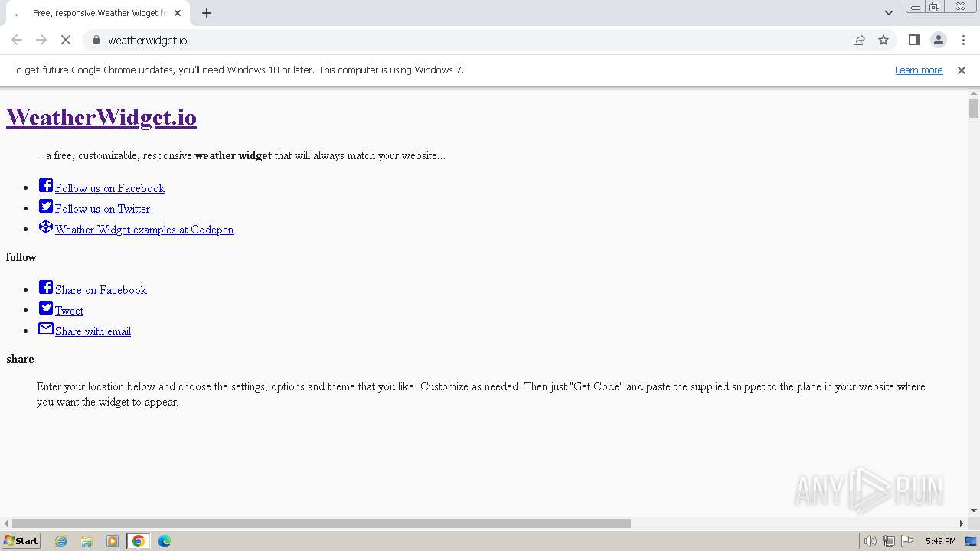The height and width of the screenshot is (551, 980).
Task: Share this page via the share icon
Action: coord(859,40)
